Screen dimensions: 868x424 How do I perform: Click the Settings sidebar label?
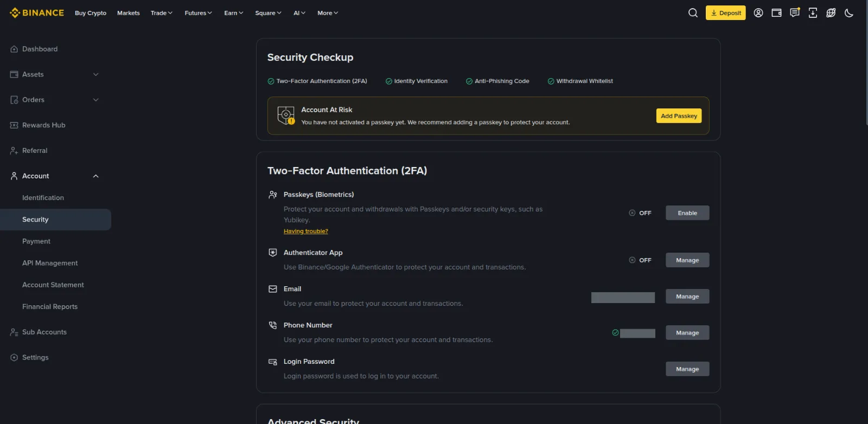35,357
